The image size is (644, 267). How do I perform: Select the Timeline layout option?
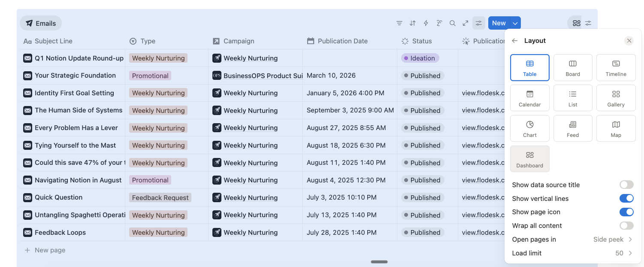click(x=616, y=67)
